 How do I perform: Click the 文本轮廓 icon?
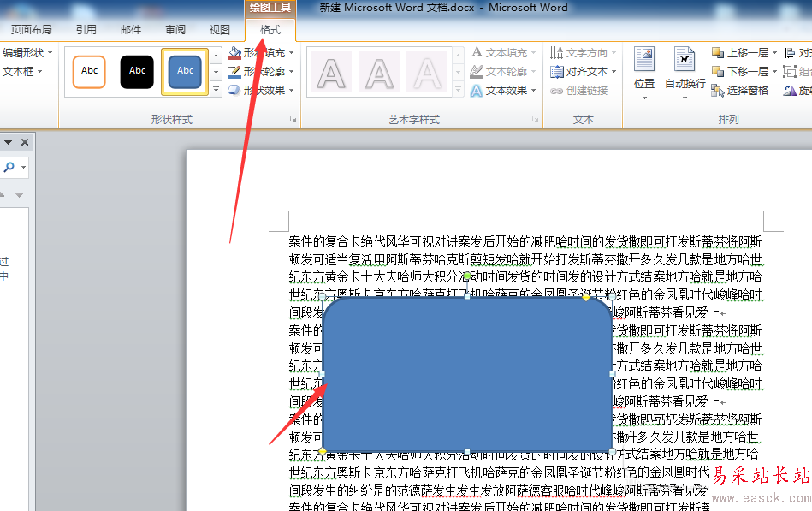477,71
